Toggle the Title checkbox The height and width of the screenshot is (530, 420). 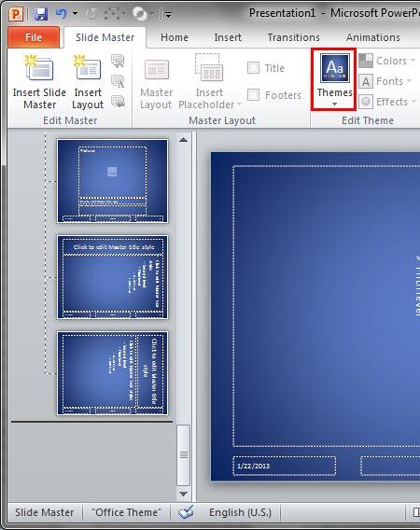[x=253, y=68]
